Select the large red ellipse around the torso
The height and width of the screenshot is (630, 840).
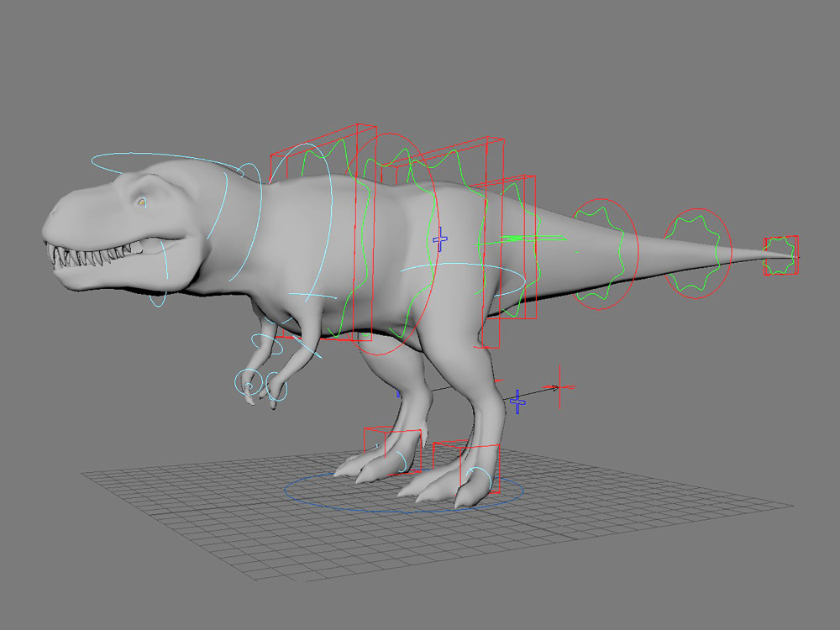[392, 244]
